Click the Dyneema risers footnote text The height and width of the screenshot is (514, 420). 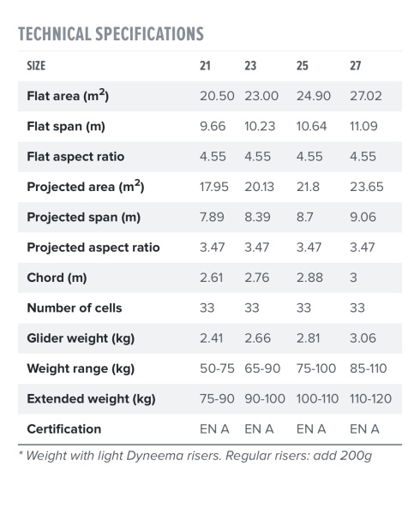pos(195,456)
